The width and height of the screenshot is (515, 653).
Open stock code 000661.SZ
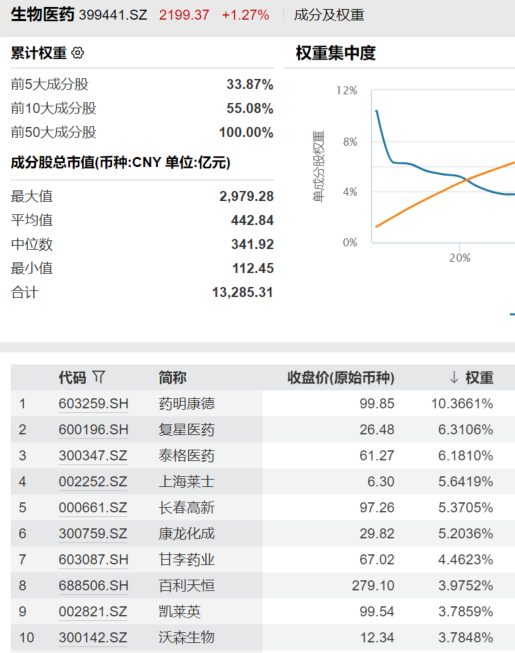[x=93, y=508]
